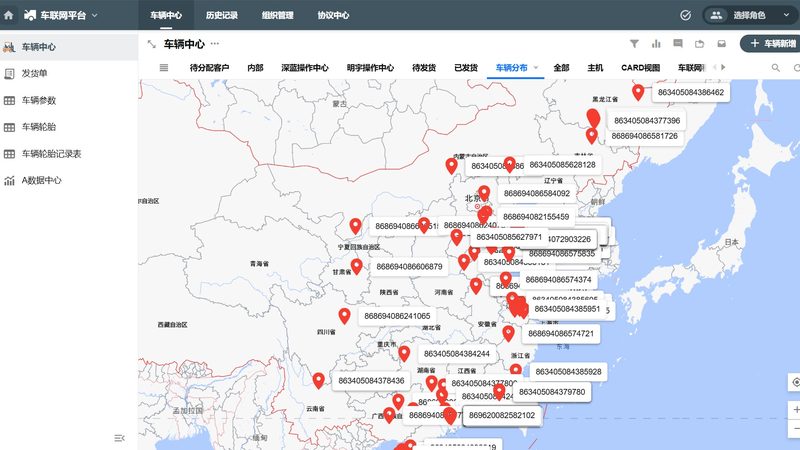The width and height of the screenshot is (800, 450).
Task: Click the red pin next to 863405084386462
Action: [638, 92]
